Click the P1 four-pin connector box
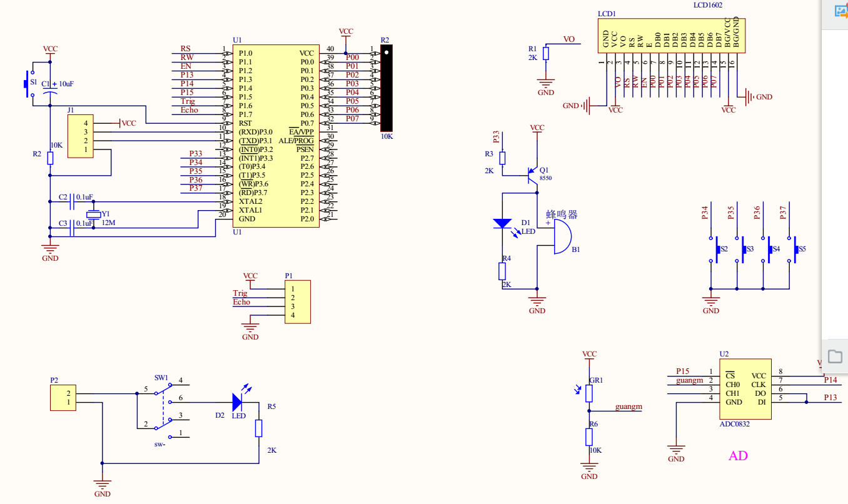The height and width of the screenshot is (504, 848). (x=298, y=302)
